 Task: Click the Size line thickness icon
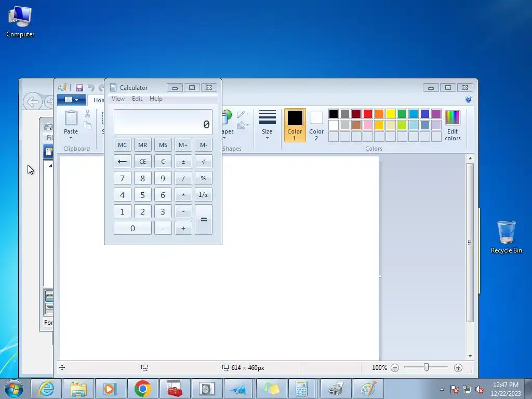coord(267,117)
